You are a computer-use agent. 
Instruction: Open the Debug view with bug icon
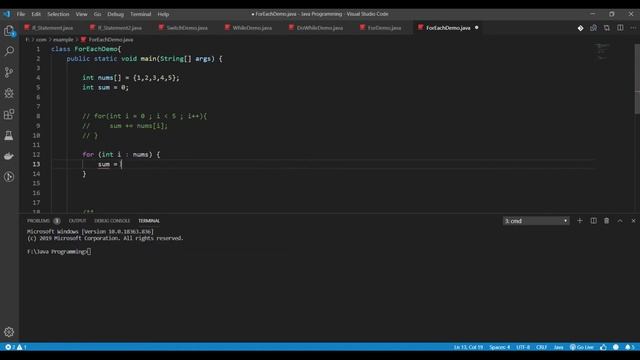(9, 93)
